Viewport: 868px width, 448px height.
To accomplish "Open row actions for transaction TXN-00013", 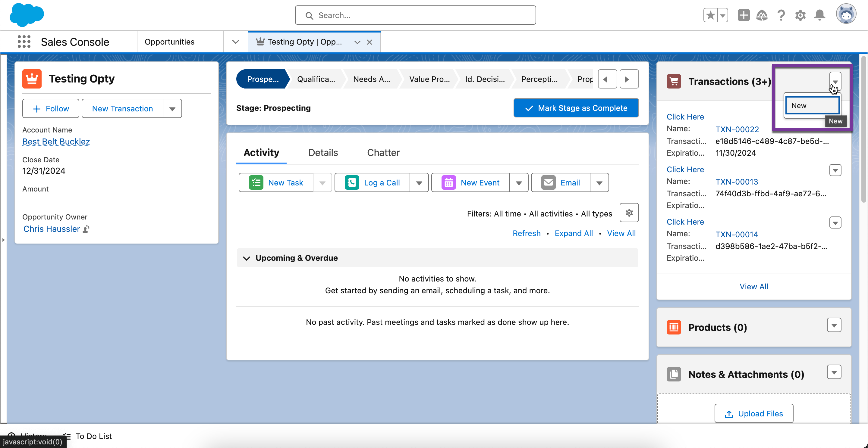I will (835, 170).
